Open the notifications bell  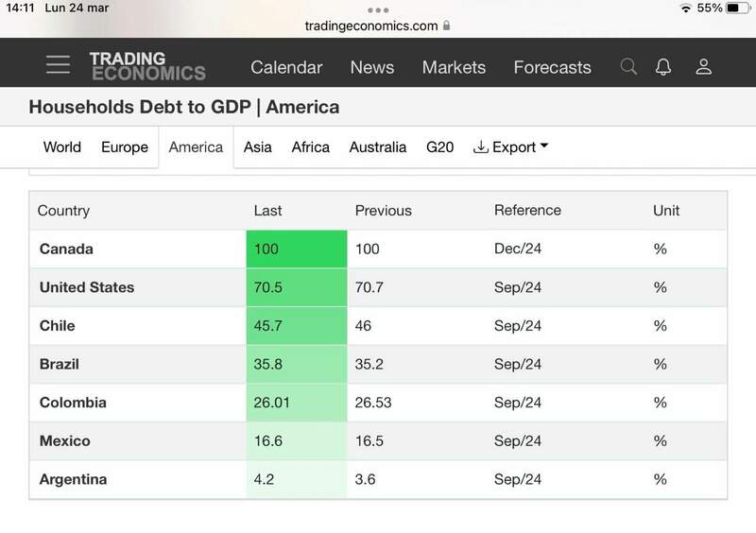(x=664, y=66)
